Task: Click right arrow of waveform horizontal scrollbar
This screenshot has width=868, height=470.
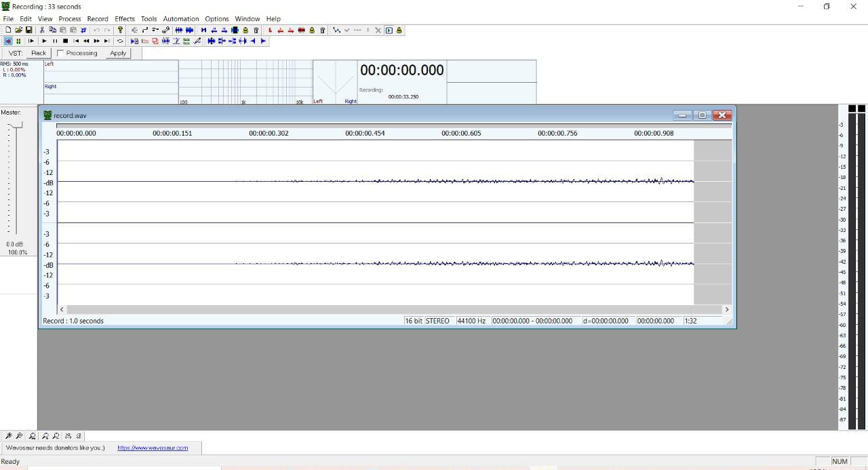Action: pos(727,309)
